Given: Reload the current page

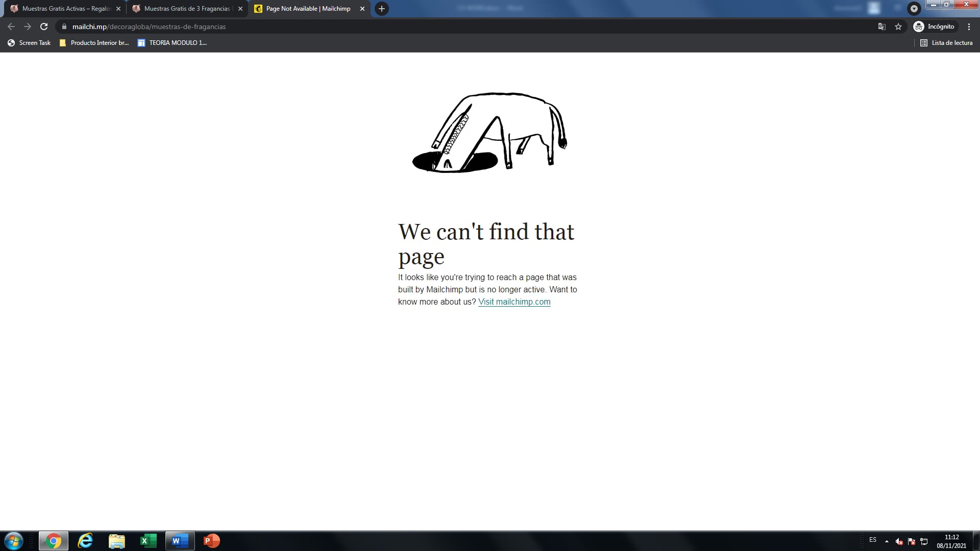Looking at the screenshot, I should (44, 27).
